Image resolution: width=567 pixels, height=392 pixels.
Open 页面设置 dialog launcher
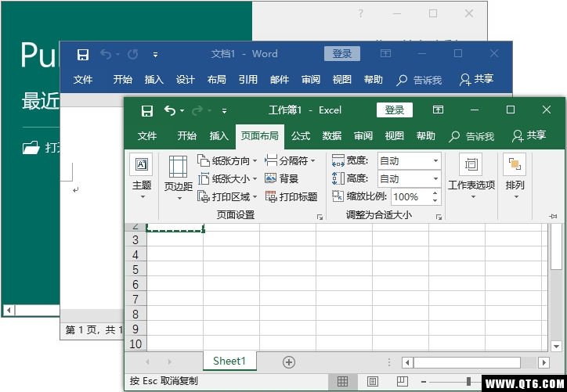pos(320,217)
